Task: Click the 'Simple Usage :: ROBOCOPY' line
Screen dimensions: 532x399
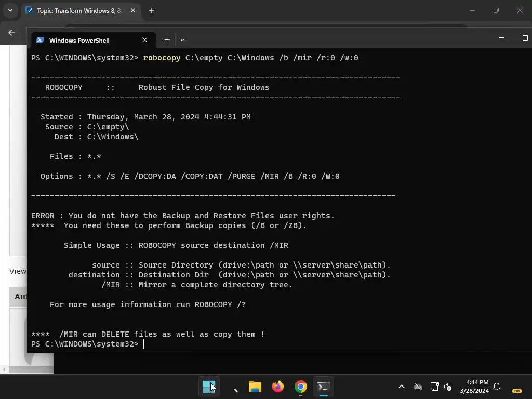Action: coord(176,245)
